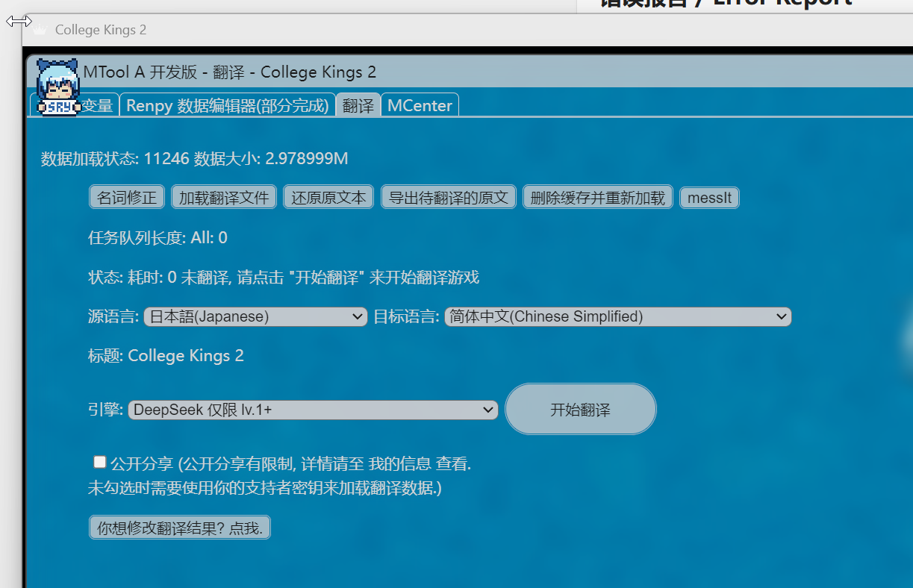Click the 任务队列长度: All: 0 text
Screen dimensions: 913x588
point(158,238)
